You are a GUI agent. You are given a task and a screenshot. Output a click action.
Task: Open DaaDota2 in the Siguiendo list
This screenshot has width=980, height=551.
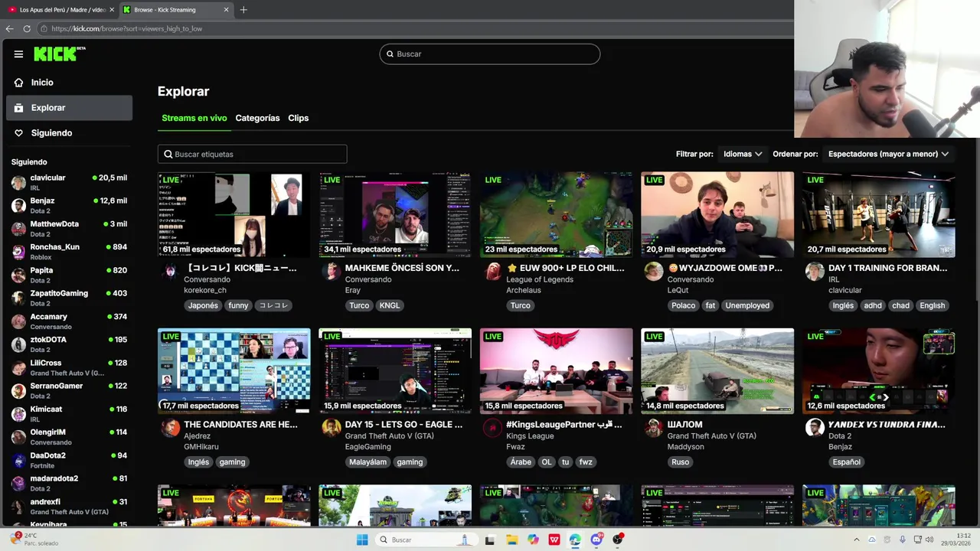[x=69, y=460]
